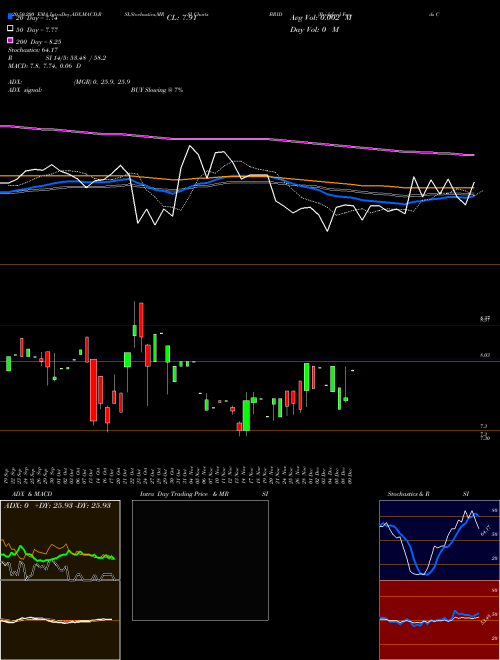Image resolution: width=500 pixels, height=660 pixels.
Task: Click the 8.03 price axis label
Action: 485,355
